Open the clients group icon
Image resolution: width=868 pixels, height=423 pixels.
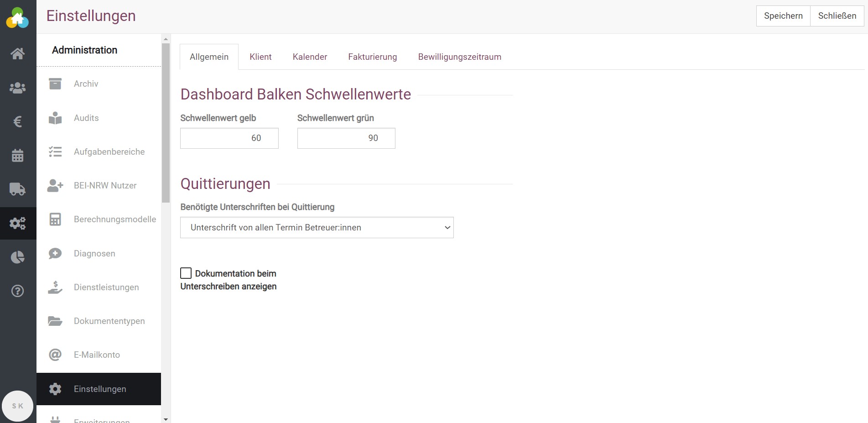point(18,88)
